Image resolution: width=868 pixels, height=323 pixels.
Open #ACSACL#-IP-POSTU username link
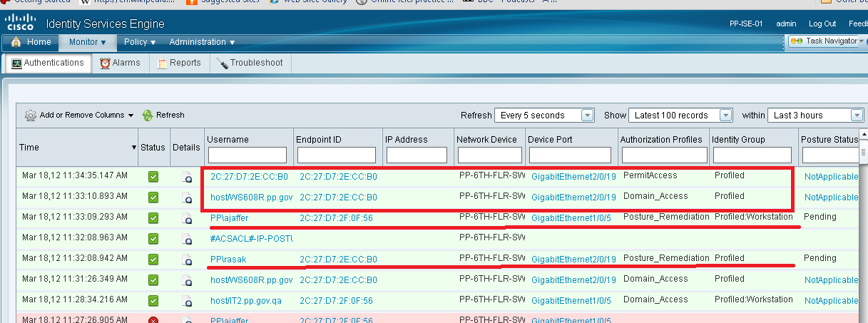click(252, 239)
